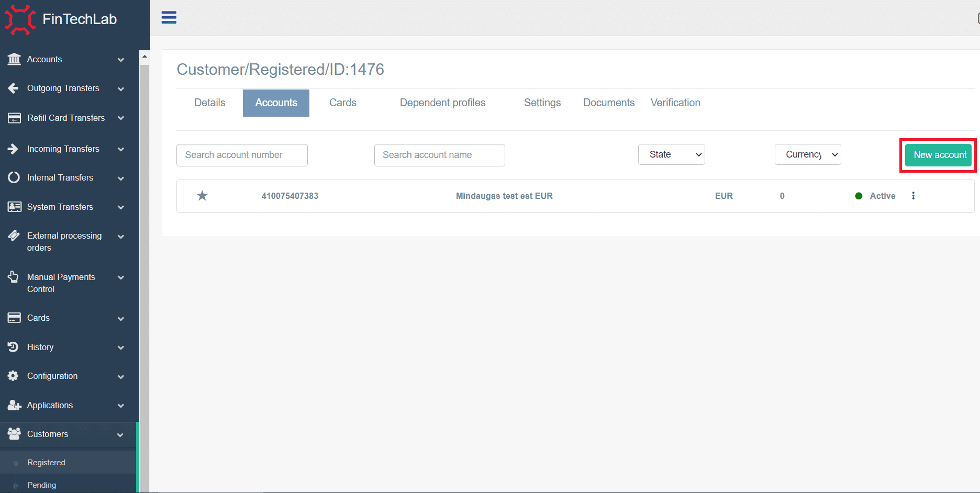This screenshot has width=980, height=493.
Task: Open the Currency filter dropdown
Action: 808,154
